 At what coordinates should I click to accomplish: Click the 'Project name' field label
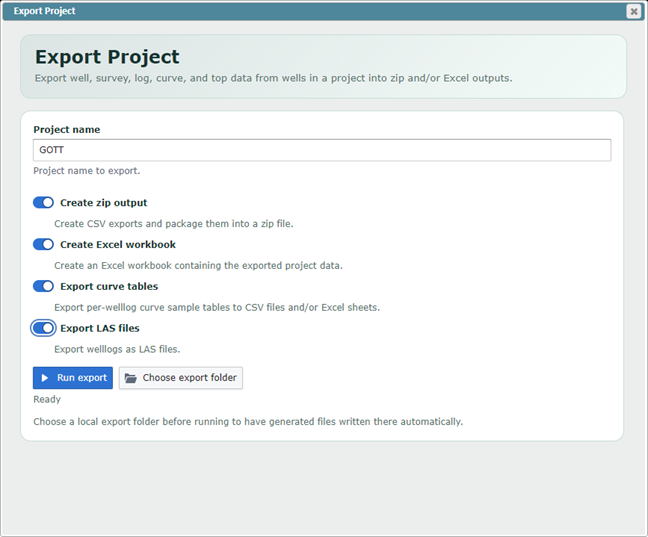coord(67,129)
